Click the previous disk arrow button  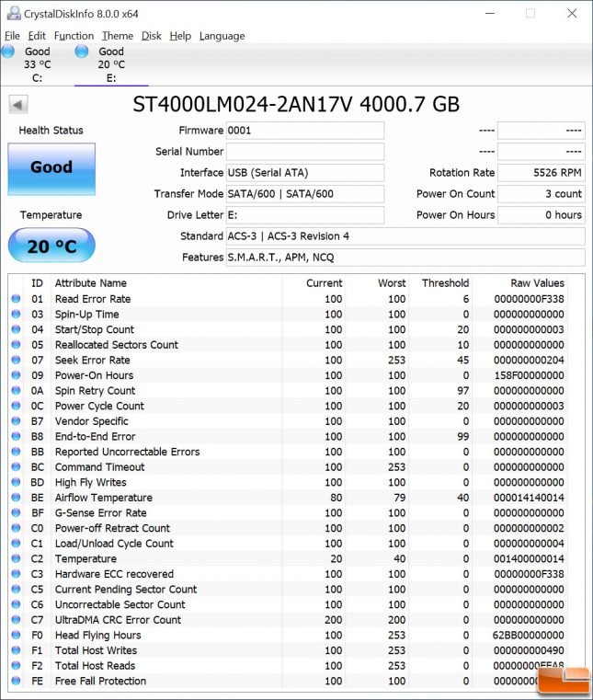tap(18, 105)
